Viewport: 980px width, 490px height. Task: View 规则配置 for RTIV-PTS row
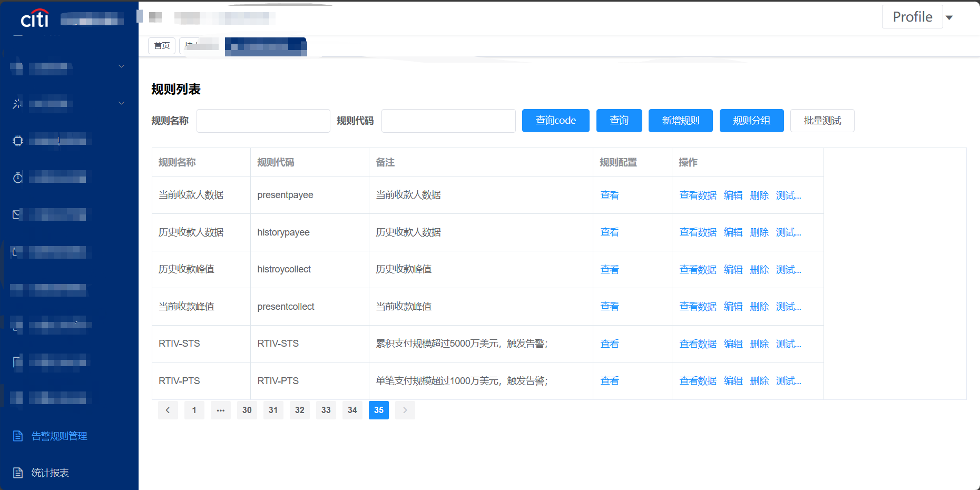(x=610, y=381)
